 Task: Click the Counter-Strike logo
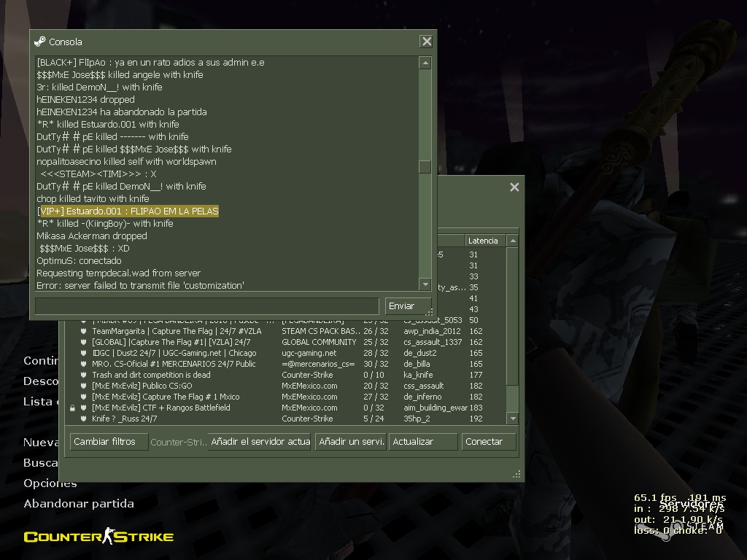pyautogui.click(x=98, y=536)
